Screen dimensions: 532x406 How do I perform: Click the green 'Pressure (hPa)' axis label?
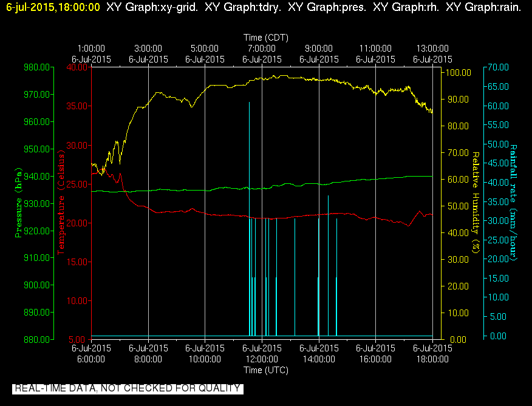click(18, 203)
